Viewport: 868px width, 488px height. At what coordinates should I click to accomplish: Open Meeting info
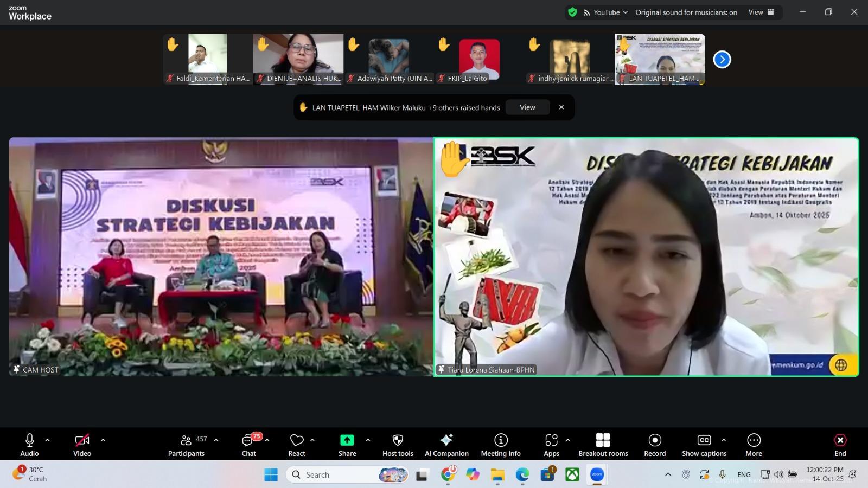[x=501, y=445]
